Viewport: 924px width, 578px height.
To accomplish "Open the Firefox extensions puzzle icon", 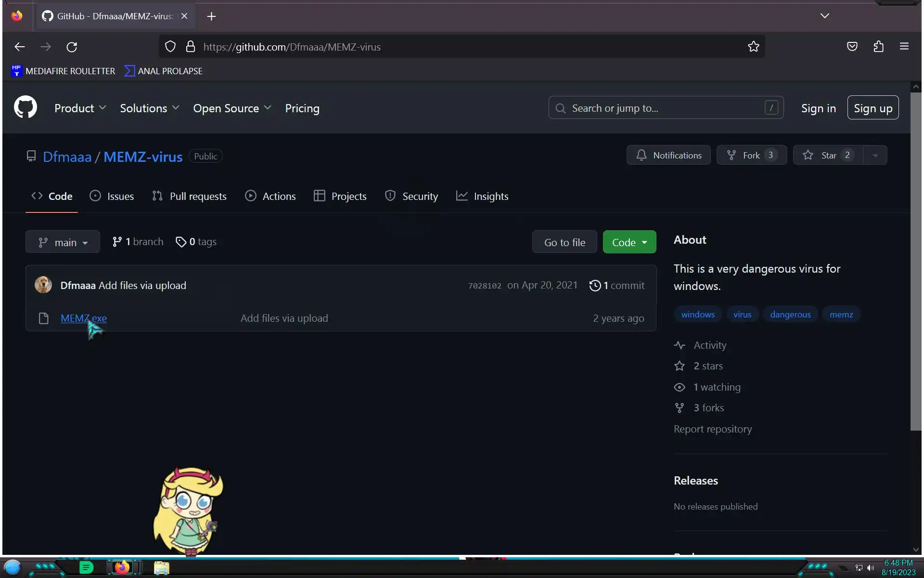I will [878, 47].
